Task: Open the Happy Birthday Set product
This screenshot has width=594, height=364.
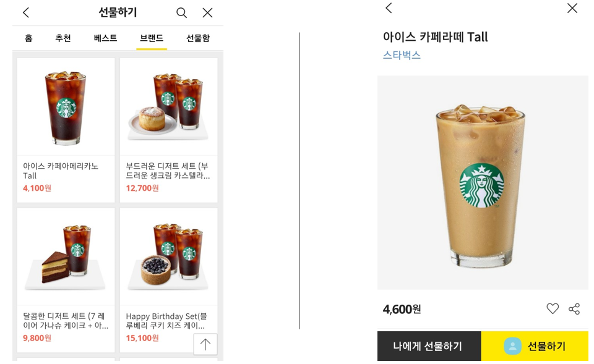Action: [x=168, y=280]
